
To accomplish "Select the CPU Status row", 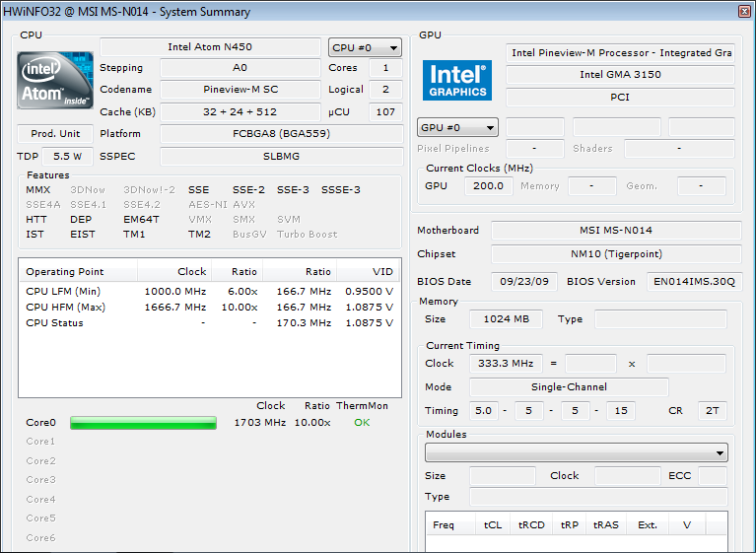I will [210, 323].
